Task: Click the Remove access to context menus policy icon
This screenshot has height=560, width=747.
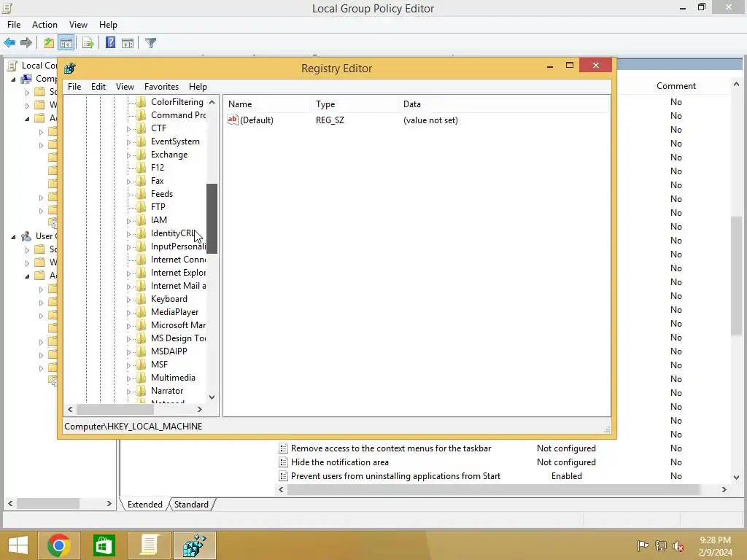Action: pyautogui.click(x=283, y=448)
